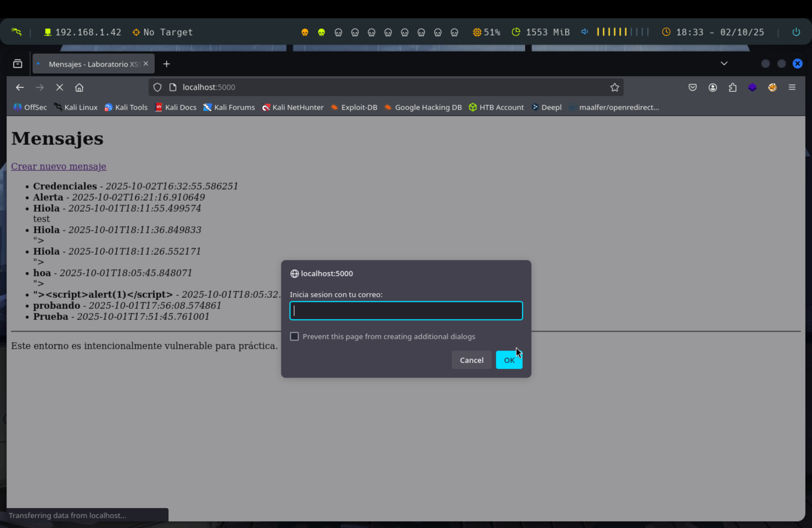Open Firefox account icon
The width and height of the screenshot is (812, 528).
coord(712,87)
